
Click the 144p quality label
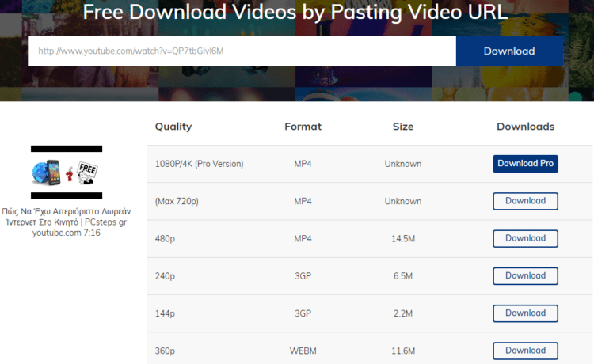(x=165, y=313)
